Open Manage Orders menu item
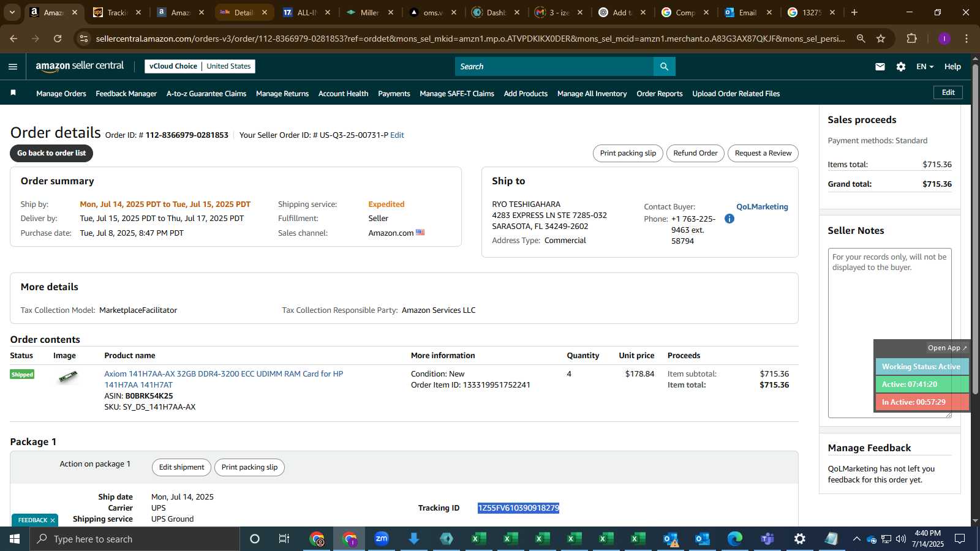 61,94
